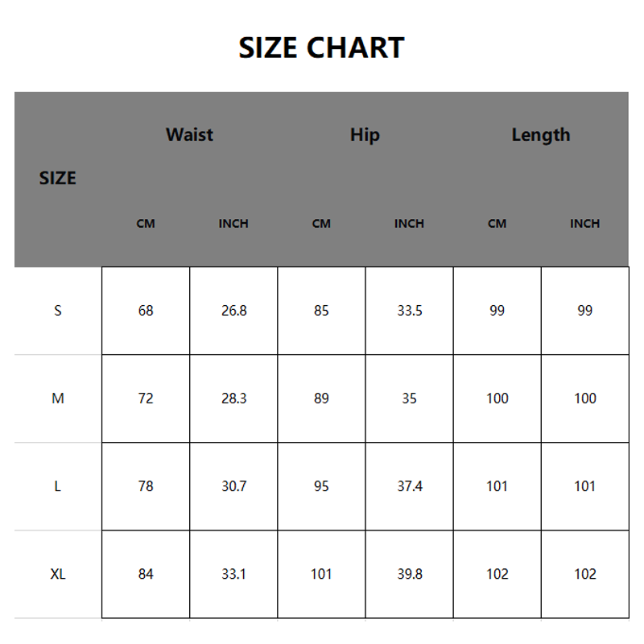Select the XL size row label

[58, 574]
